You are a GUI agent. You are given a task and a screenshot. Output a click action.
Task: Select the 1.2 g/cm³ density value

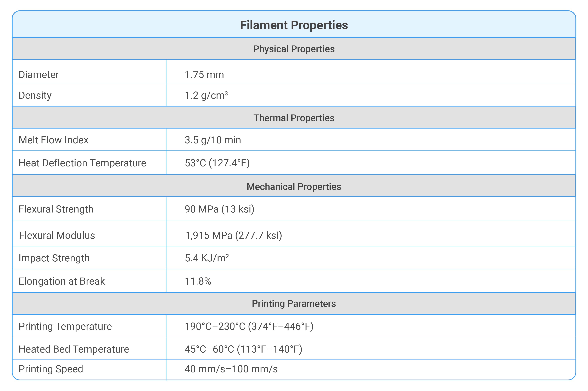coord(206,95)
